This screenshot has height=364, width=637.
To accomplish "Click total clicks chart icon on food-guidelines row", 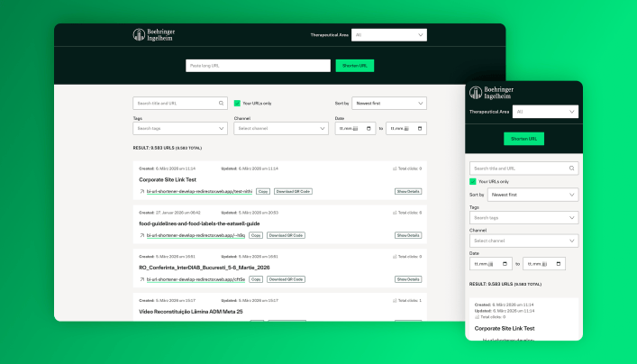I will click(x=395, y=213).
